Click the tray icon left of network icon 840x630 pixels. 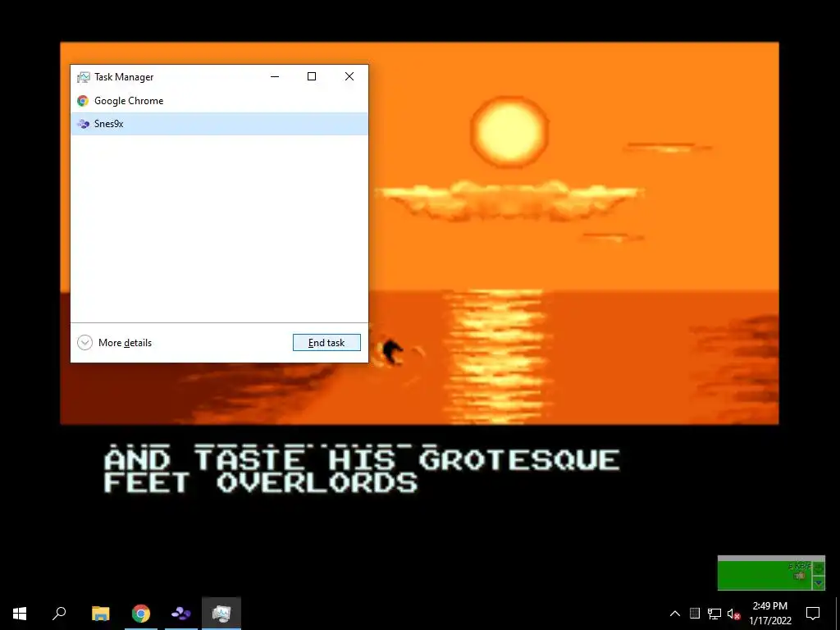click(x=695, y=614)
